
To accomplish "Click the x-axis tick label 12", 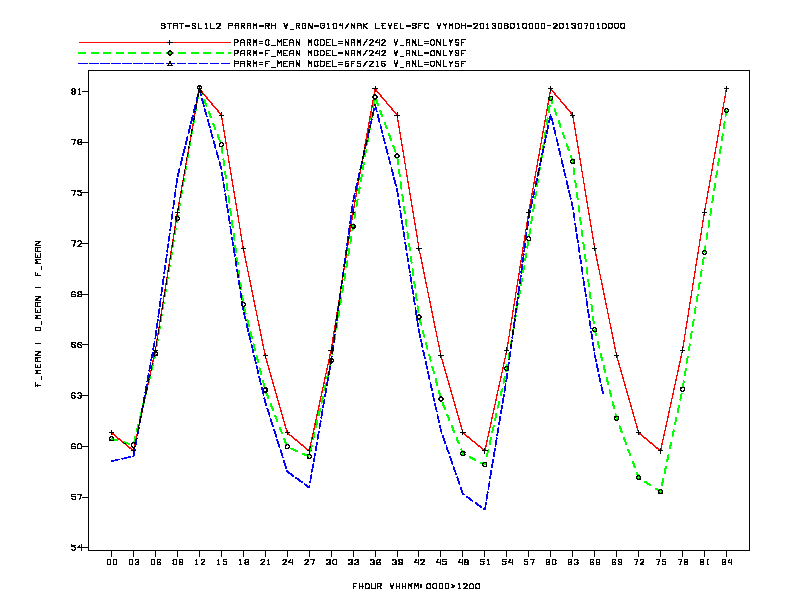I will pos(200,562).
